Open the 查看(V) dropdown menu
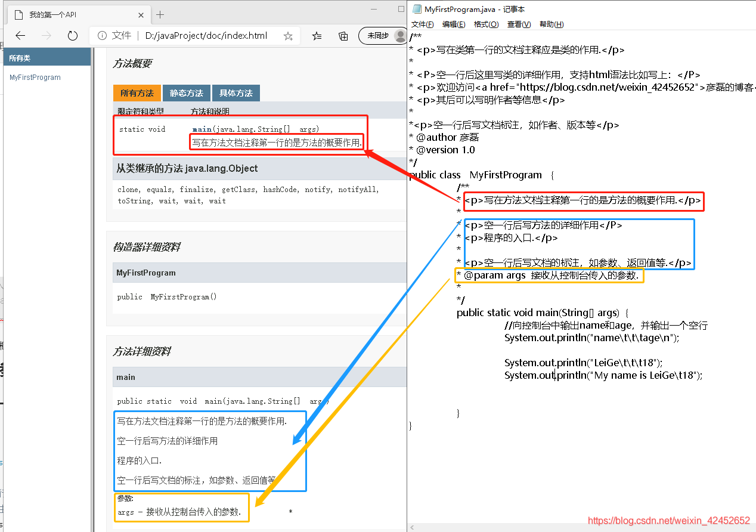756x532 pixels. tap(518, 24)
